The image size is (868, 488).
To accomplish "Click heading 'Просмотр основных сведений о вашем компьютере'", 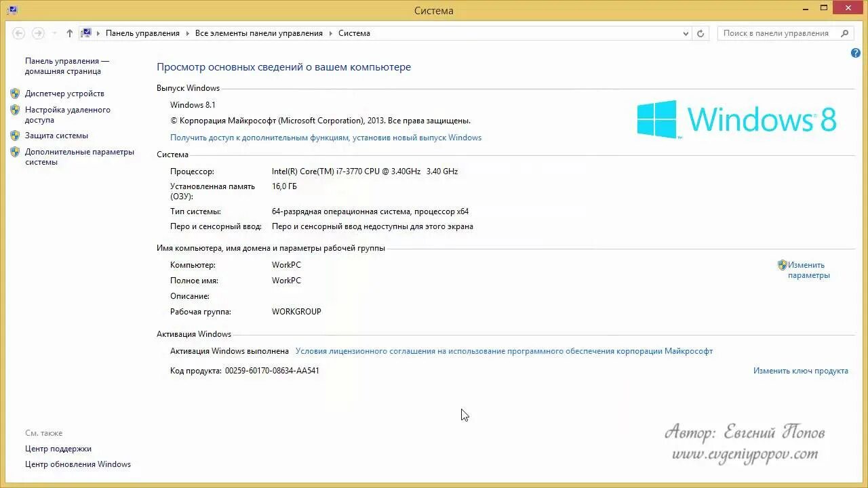I will click(x=283, y=67).
